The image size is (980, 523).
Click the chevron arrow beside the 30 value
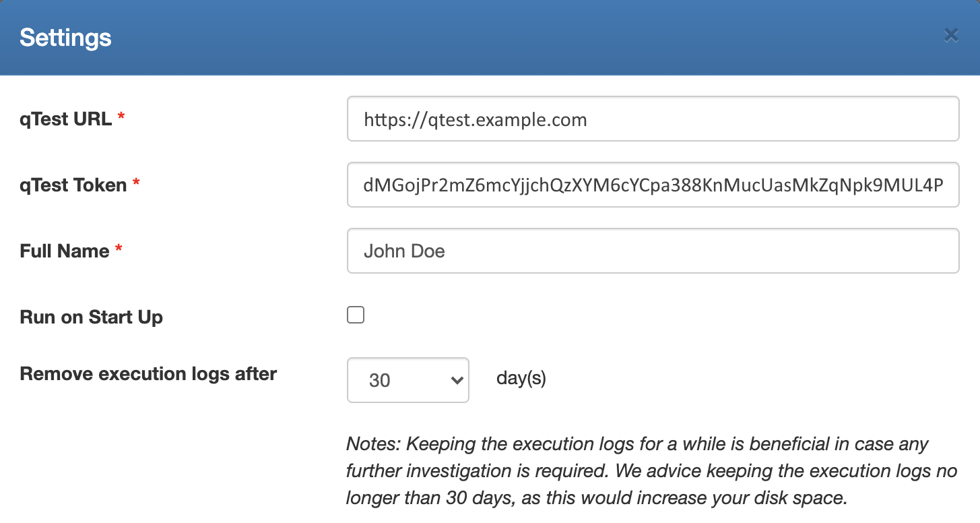(x=457, y=380)
